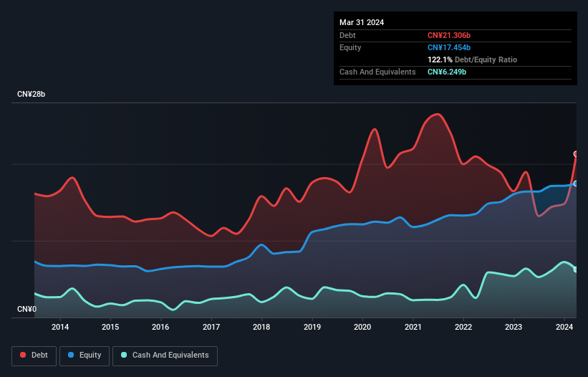
Task: Toggle the Cash And Equivalents legend button
Action: pos(165,355)
